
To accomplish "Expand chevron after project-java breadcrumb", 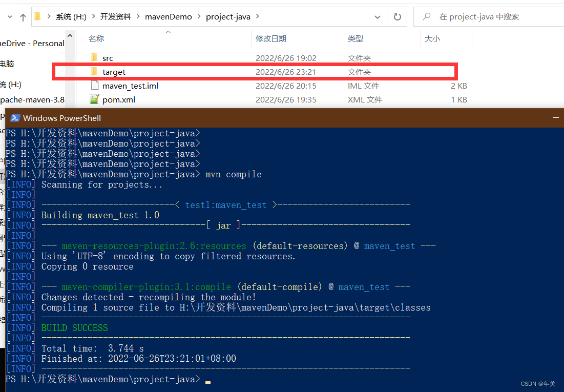I will pos(258,16).
